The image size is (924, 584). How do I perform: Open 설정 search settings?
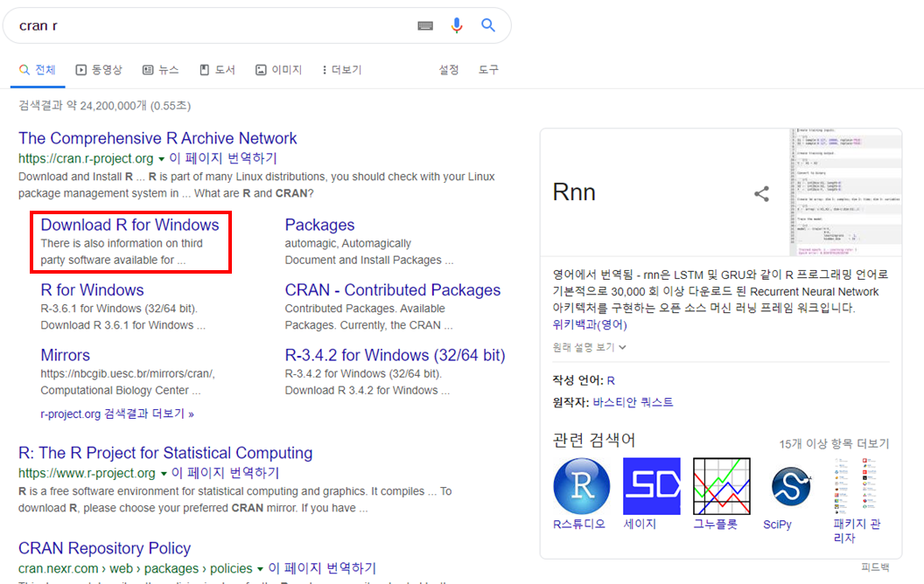(449, 70)
